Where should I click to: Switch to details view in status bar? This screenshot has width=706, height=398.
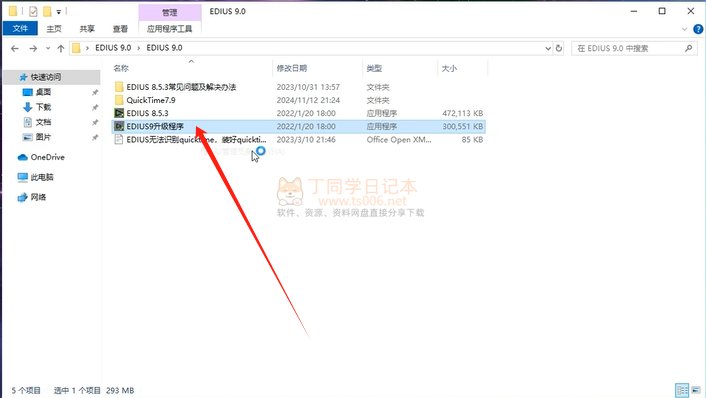tap(682, 390)
